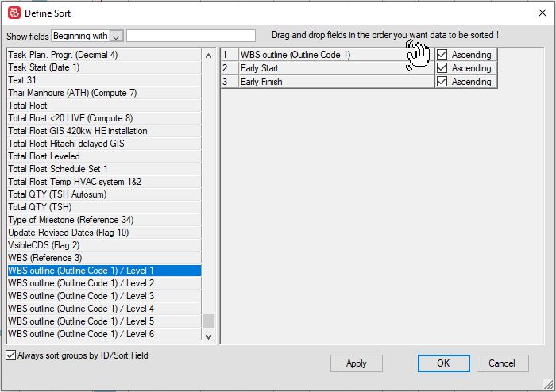Select 'Total Float' in the field list
Screen dimensions: 556x392
28,106
